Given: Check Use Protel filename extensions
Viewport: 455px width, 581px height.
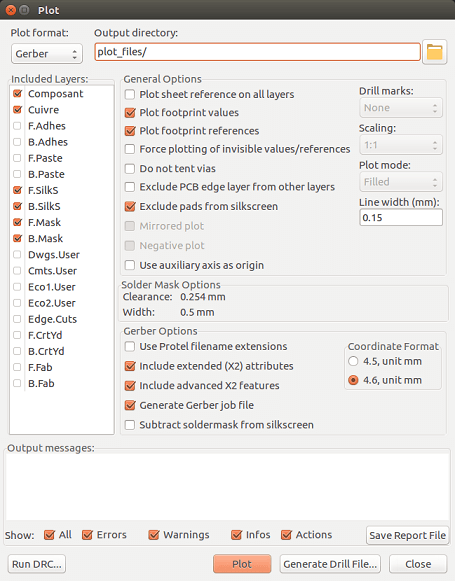Looking at the screenshot, I should coord(130,346).
